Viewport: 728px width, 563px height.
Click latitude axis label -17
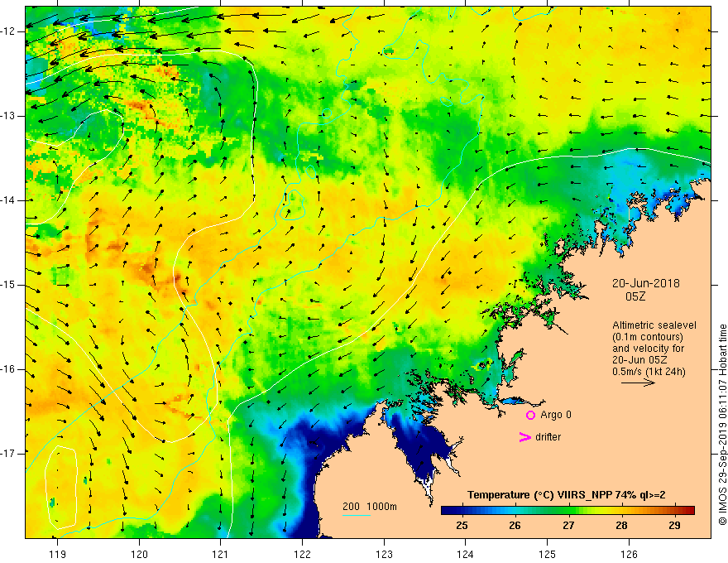click(9, 454)
